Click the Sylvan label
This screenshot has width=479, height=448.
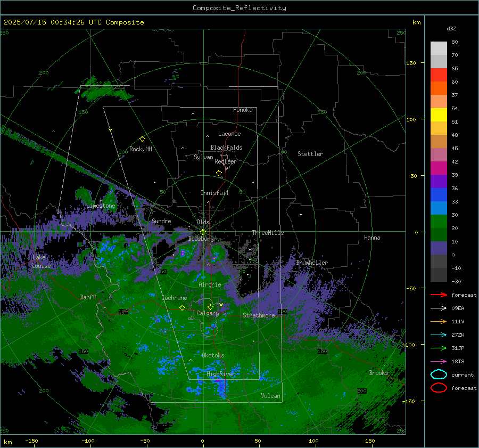click(203, 157)
